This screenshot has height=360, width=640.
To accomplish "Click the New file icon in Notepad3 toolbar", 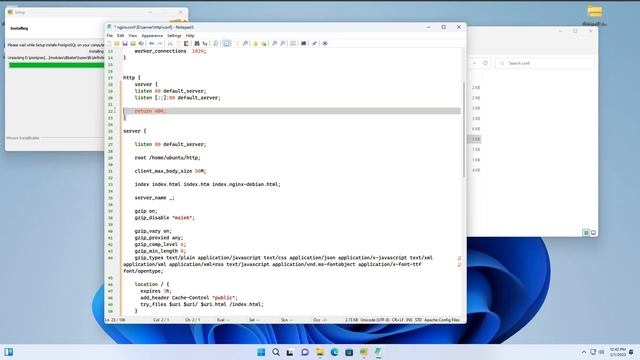I will pyautogui.click(x=109, y=43).
